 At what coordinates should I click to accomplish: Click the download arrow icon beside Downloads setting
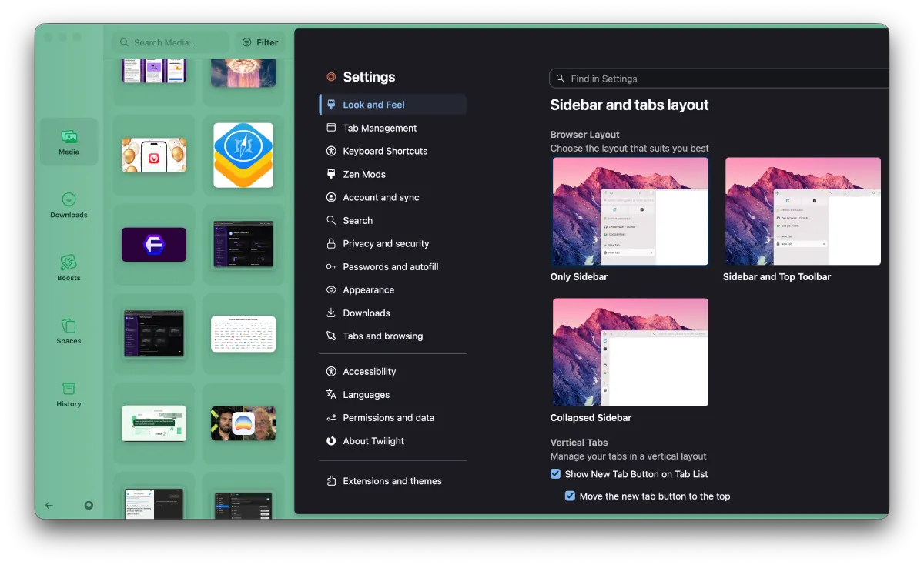(x=331, y=313)
